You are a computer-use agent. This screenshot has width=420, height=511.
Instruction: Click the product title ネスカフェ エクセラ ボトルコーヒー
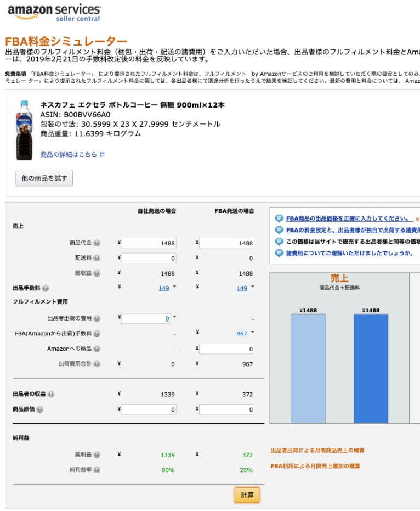pyautogui.click(x=132, y=105)
